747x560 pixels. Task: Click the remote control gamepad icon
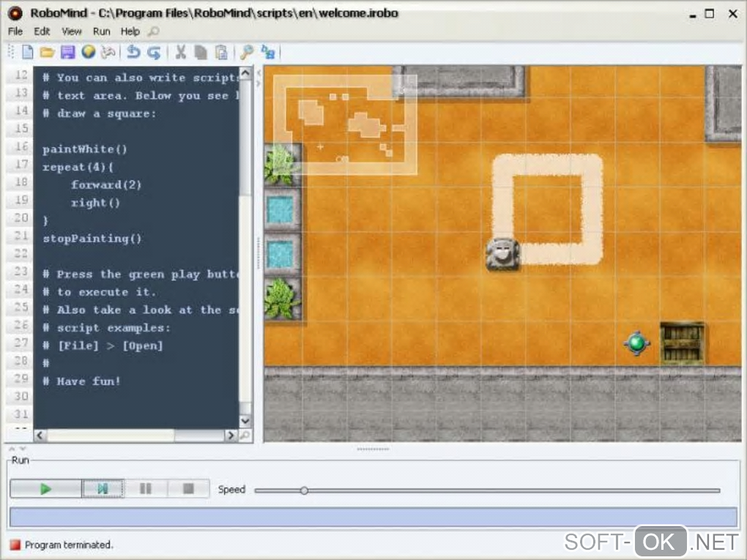[108, 52]
